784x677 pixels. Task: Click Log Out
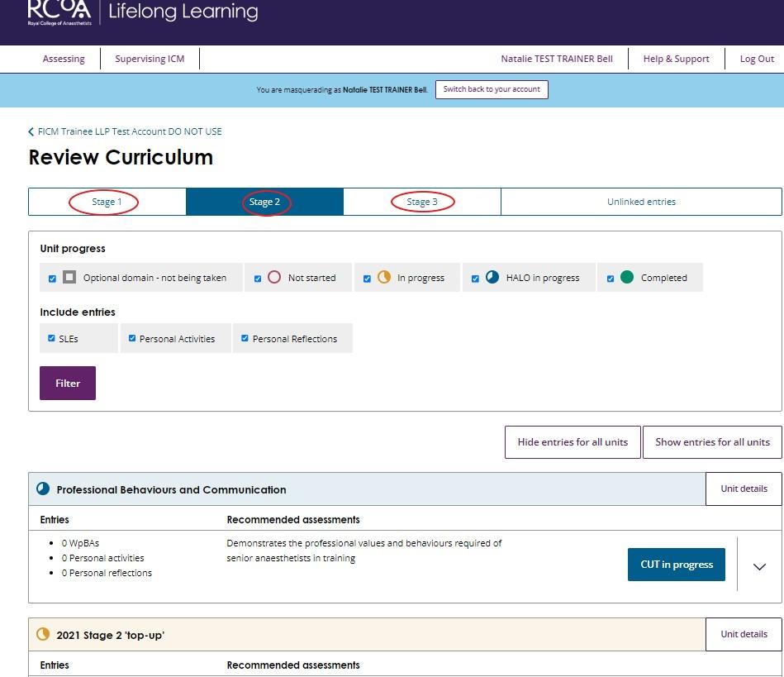[x=757, y=59]
